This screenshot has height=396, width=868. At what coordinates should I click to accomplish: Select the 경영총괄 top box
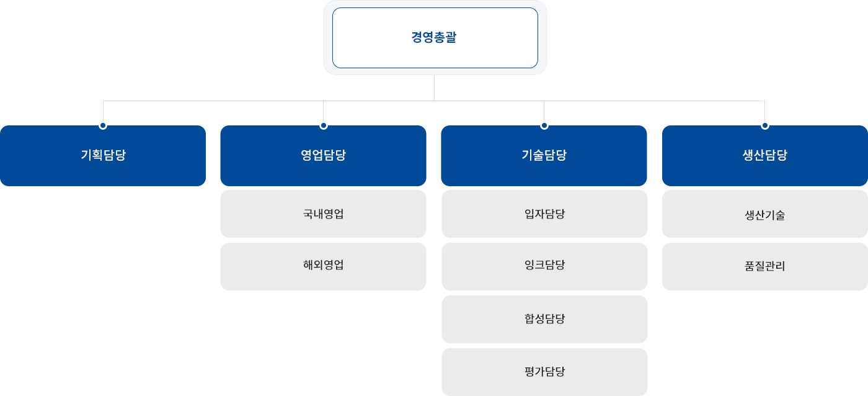click(x=435, y=38)
